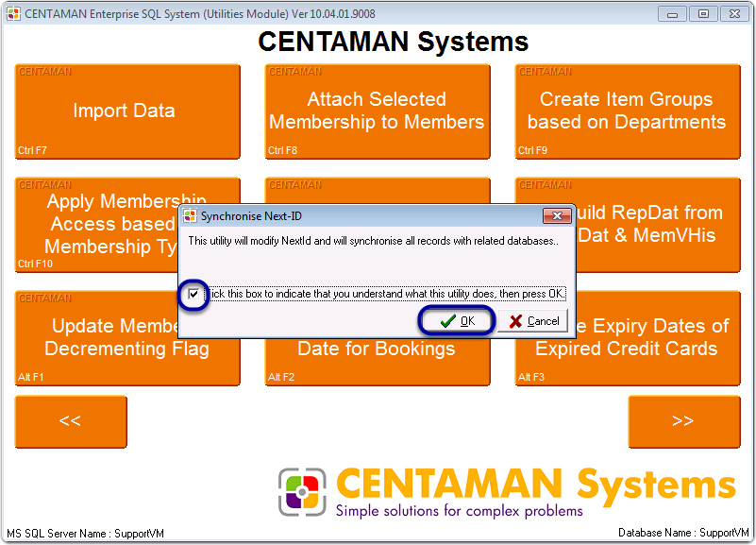756x545 pixels.
Task: Open the Build RepDat tile
Action: tap(658, 225)
